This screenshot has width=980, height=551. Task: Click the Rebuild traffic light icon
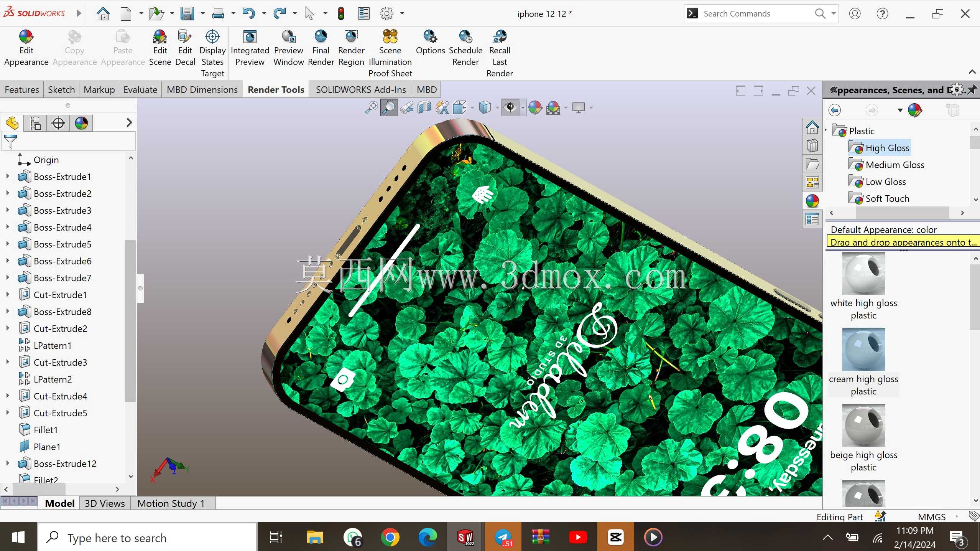pyautogui.click(x=341, y=14)
